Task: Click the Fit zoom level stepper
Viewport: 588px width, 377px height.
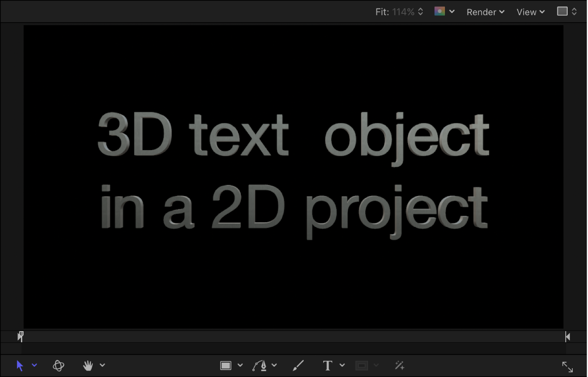Action: tap(420, 12)
